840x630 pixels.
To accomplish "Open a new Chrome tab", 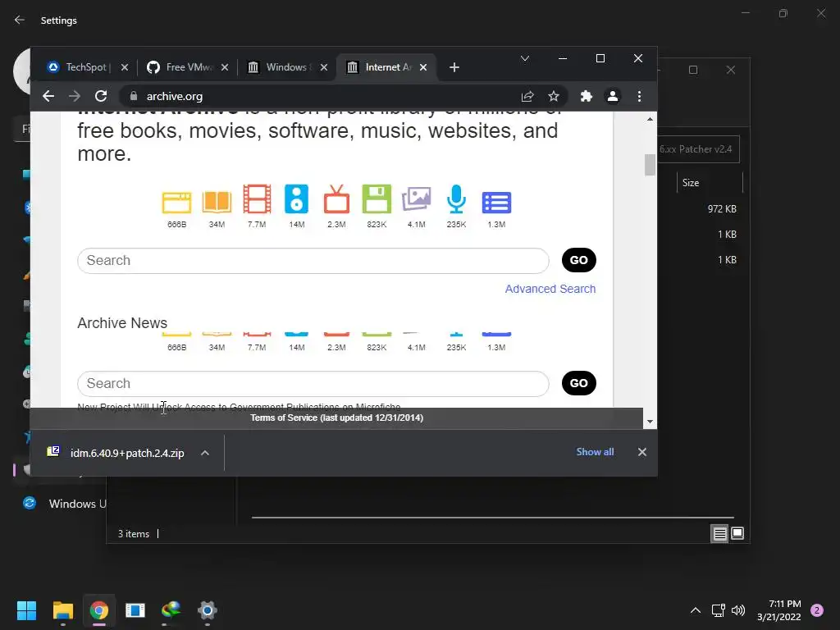I will 454,67.
